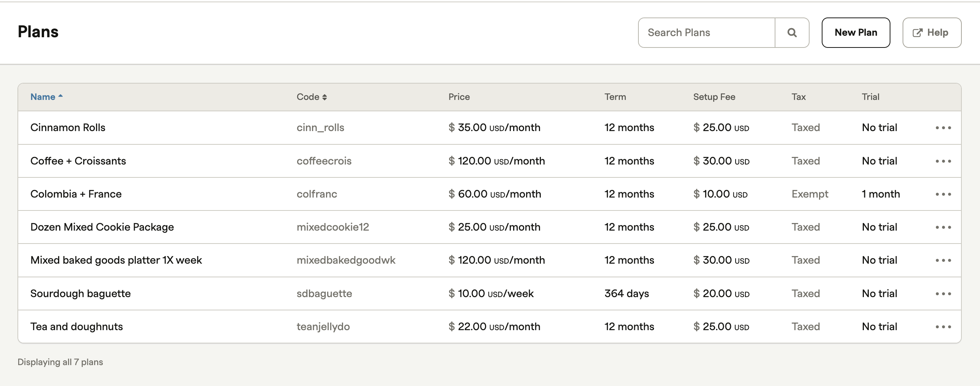Open actions menu for Mixed baked goods platter
Viewport: 980px width, 386px height.
click(943, 261)
